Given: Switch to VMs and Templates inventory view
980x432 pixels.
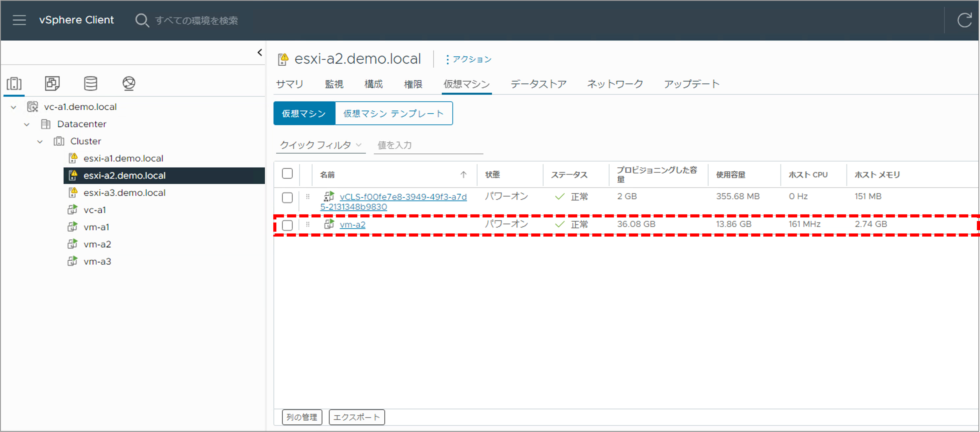Looking at the screenshot, I should (x=52, y=83).
